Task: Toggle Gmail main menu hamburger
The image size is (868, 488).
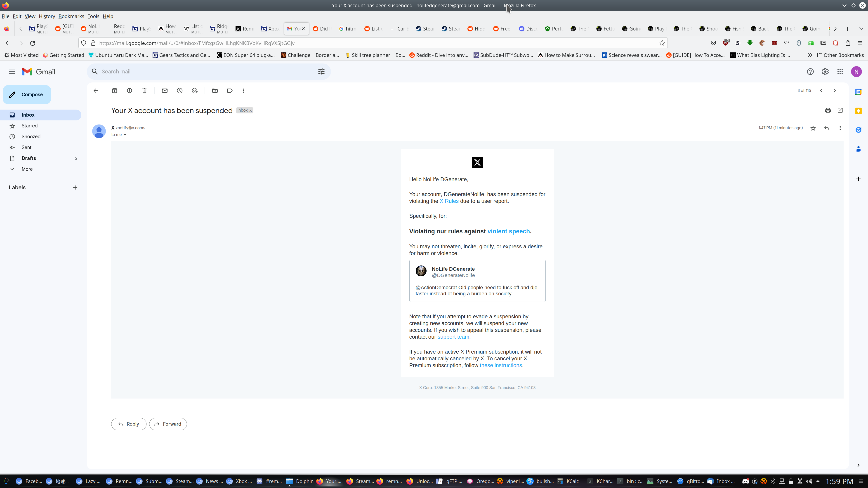Action: pyautogui.click(x=12, y=72)
